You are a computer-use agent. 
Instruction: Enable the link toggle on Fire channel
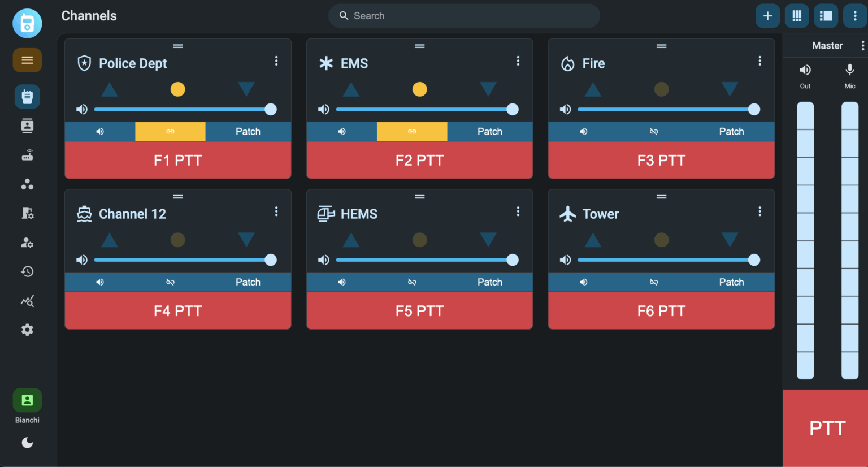coord(654,132)
